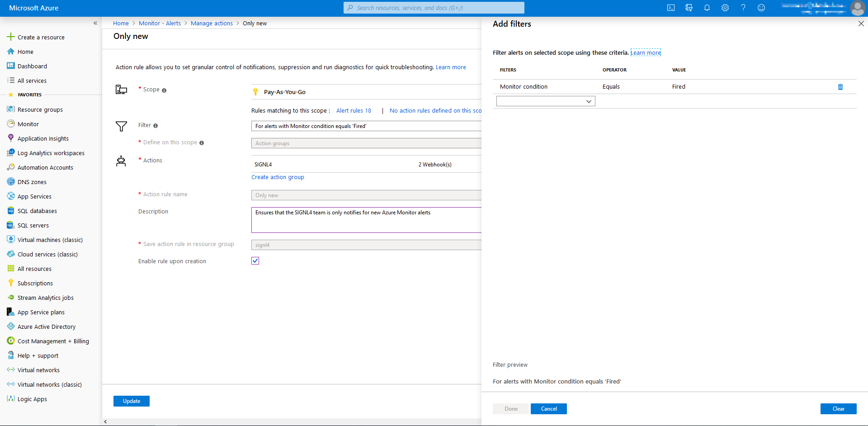
Task: Open Cloud Shell from the top bar
Action: tap(671, 8)
